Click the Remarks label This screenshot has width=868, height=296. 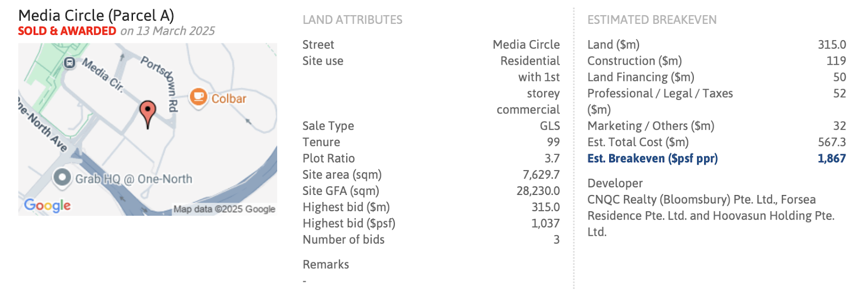[x=326, y=264]
